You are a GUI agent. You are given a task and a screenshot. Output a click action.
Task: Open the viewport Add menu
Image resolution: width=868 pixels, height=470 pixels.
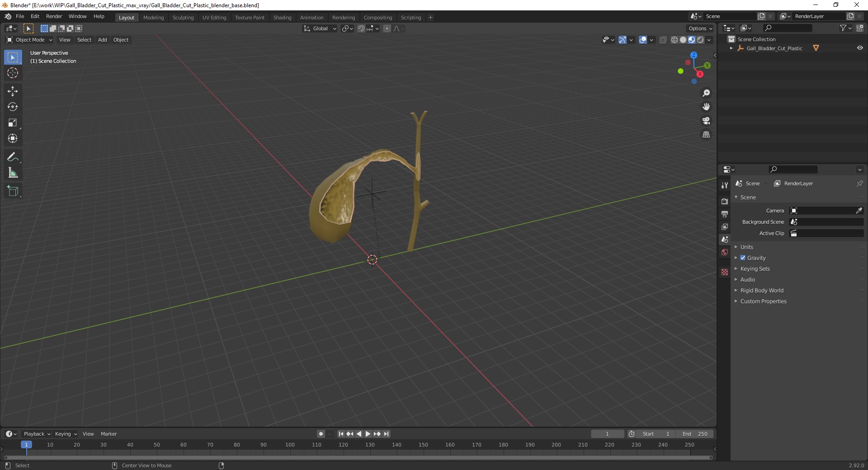pyautogui.click(x=103, y=40)
